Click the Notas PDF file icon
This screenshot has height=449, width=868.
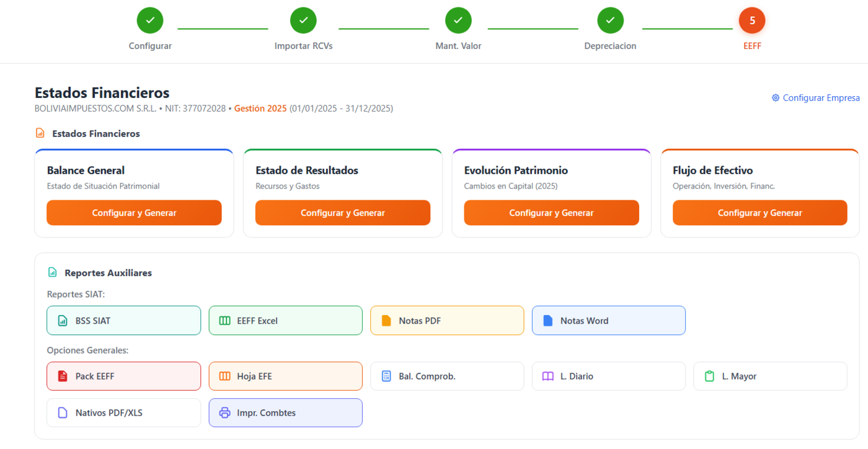point(386,321)
